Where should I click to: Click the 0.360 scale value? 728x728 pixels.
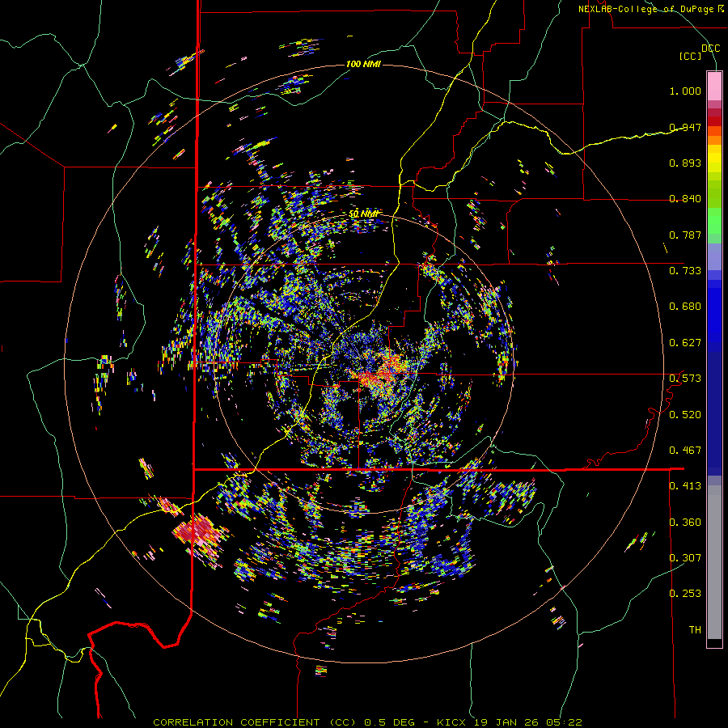point(685,523)
